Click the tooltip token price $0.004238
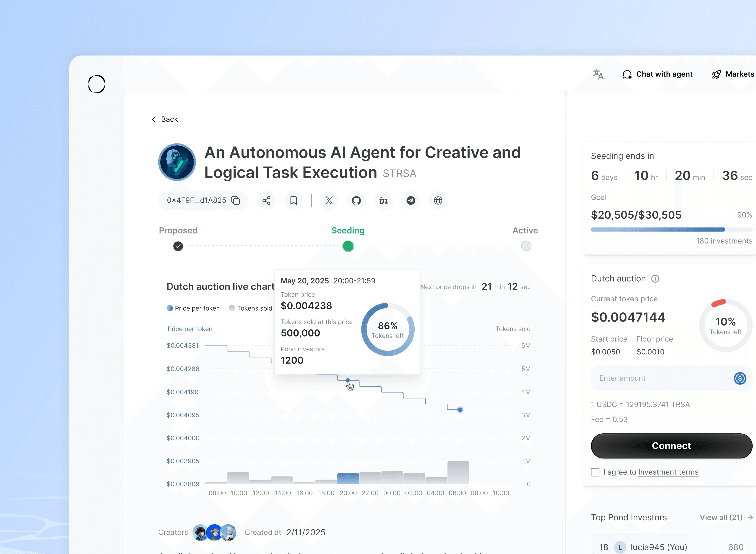This screenshot has width=756, height=554. 306,306
